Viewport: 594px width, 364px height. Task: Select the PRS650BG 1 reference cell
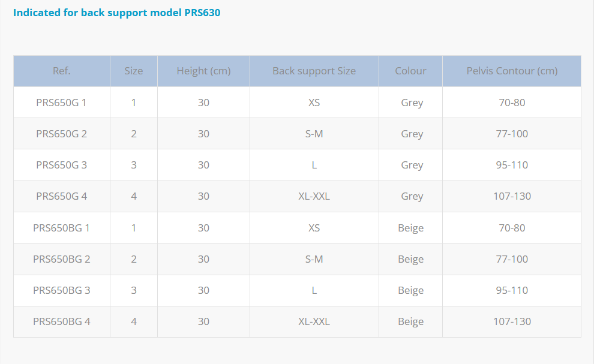pyautogui.click(x=61, y=228)
